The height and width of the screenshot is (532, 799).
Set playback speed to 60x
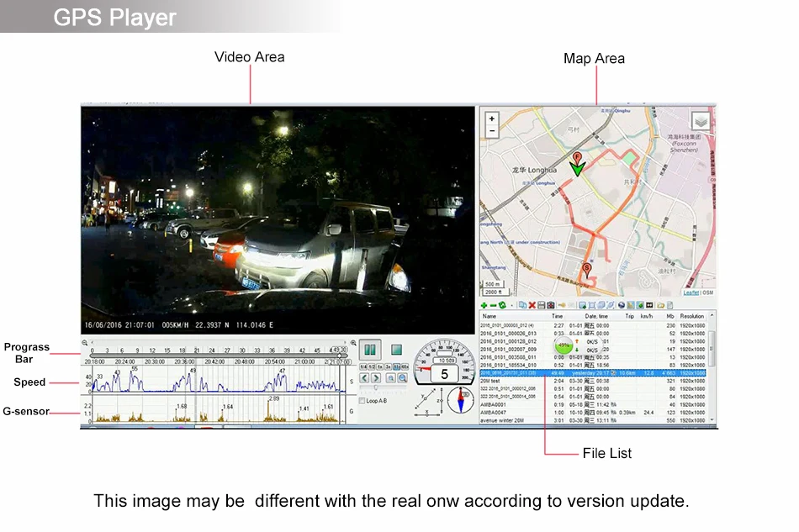point(405,366)
